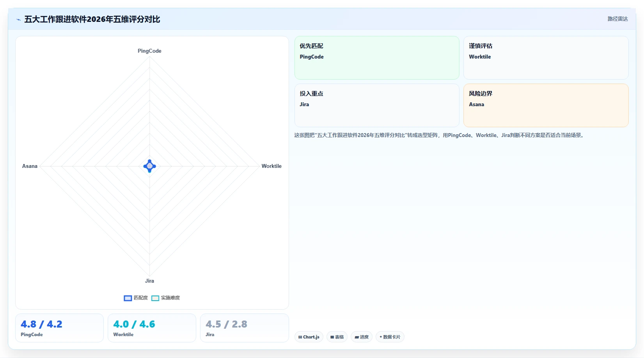Open the 投入重点 Jira card
Screen dimensions: 644x358
(x=377, y=105)
